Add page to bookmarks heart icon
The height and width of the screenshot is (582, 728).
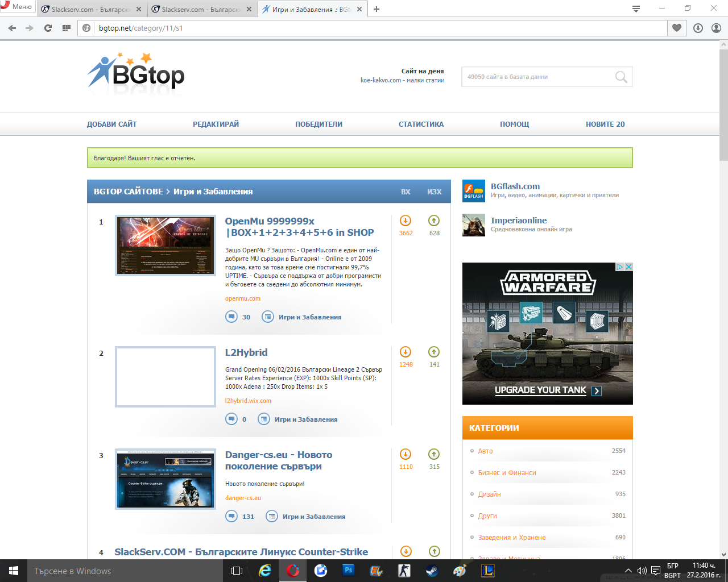677,28
